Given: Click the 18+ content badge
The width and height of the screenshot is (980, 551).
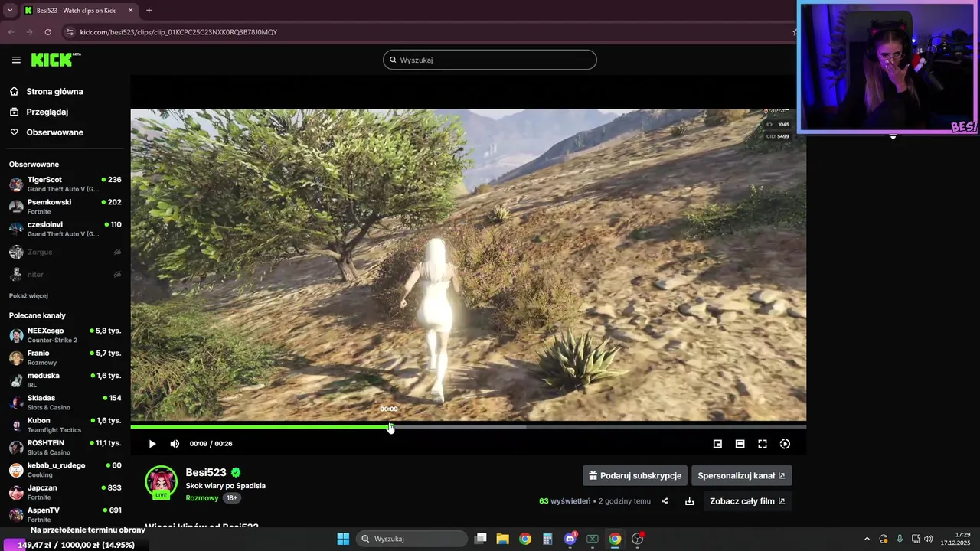Looking at the screenshot, I should coord(231,498).
